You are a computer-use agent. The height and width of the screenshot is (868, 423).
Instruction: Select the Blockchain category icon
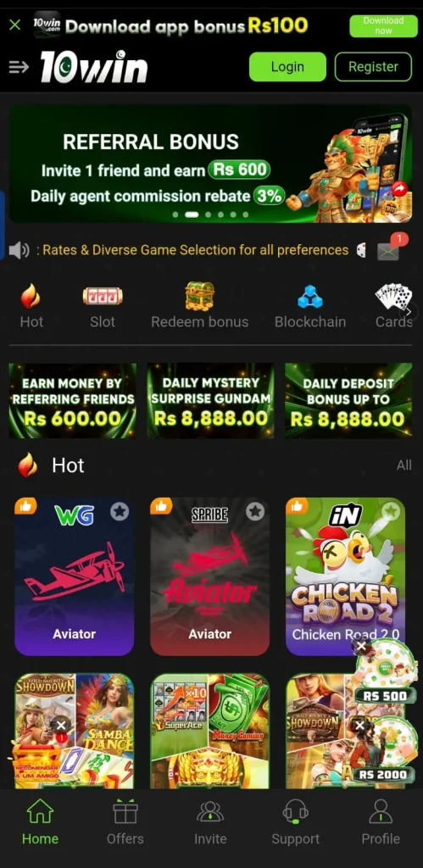point(310,297)
